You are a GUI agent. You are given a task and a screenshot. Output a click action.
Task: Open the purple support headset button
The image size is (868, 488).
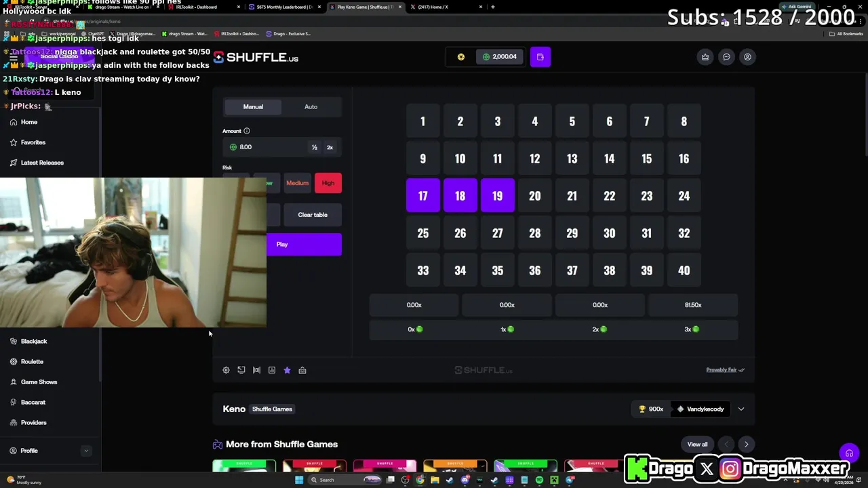[x=848, y=453]
